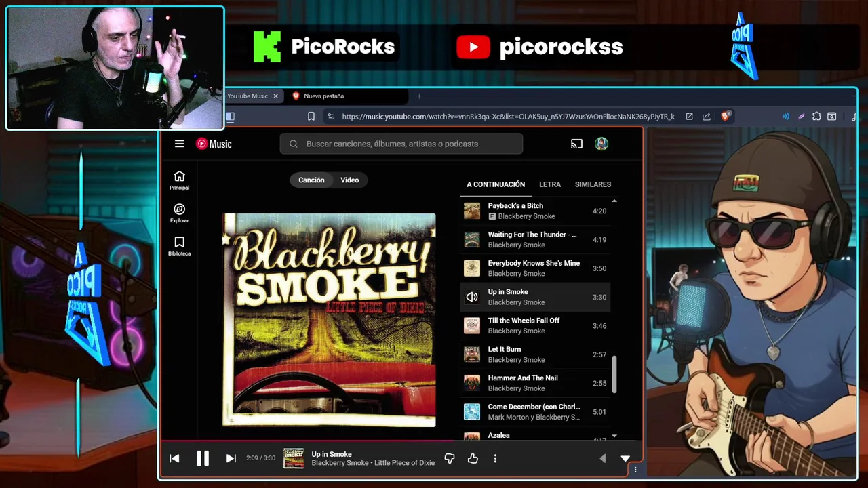Open Blackberry Smoke artist link in player bar
868x488 pixels.
click(x=340, y=463)
